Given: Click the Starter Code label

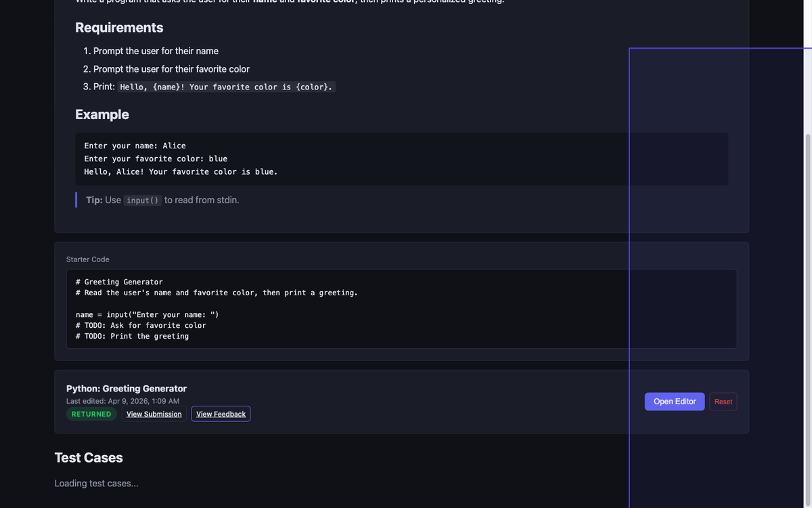Looking at the screenshot, I should [x=87, y=259].
